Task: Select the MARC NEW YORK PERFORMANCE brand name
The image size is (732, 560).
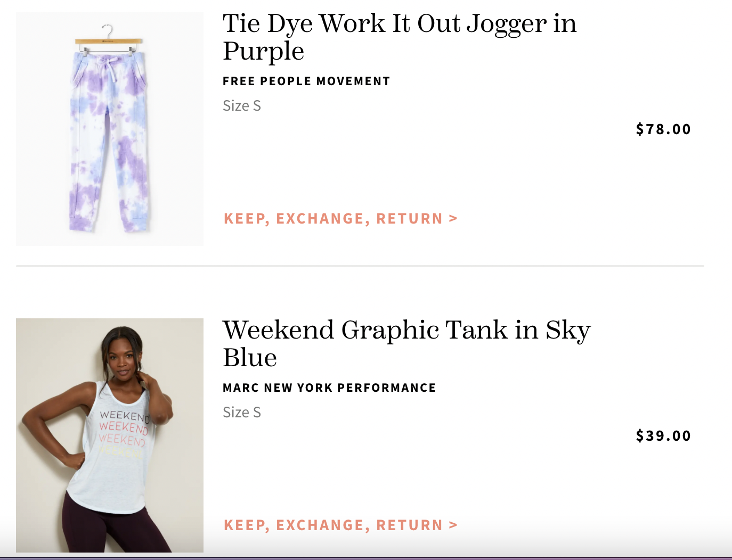Action: (329, 388)
